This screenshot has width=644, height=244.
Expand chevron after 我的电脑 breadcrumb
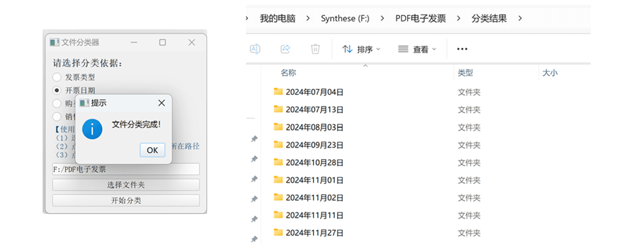pos(308,19)
